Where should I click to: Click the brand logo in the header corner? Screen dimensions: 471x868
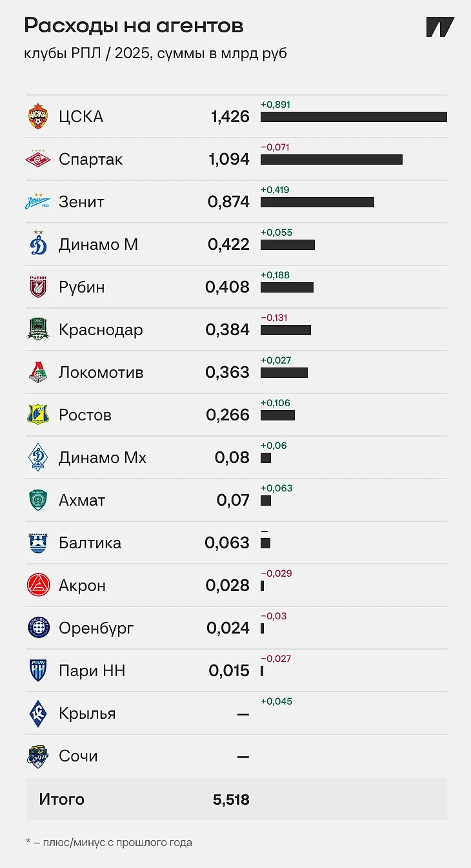441,27
